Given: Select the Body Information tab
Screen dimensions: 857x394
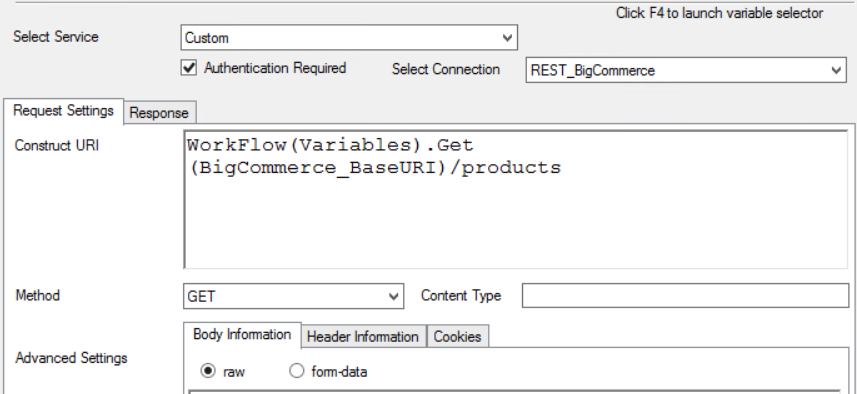Looking at the screenshot, I should point(242,334).
